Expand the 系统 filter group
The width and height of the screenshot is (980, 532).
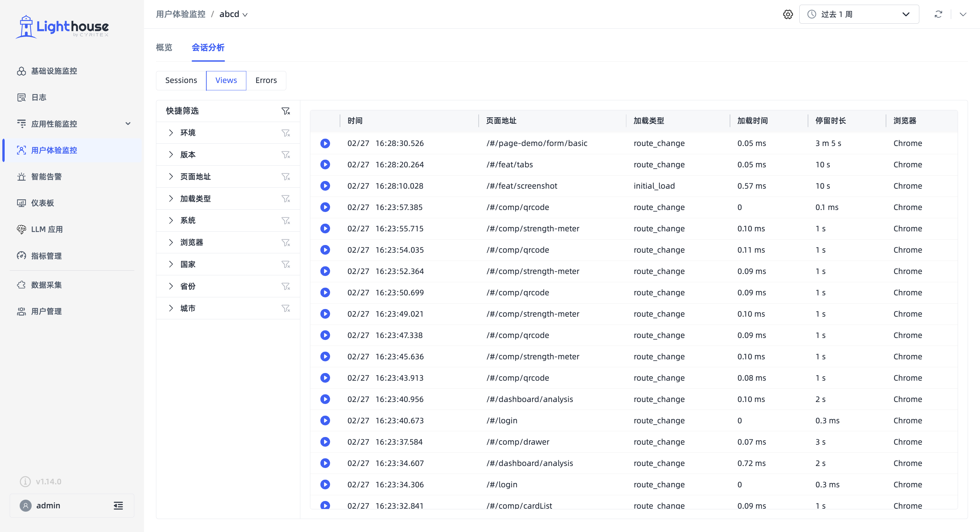point(171,220)
